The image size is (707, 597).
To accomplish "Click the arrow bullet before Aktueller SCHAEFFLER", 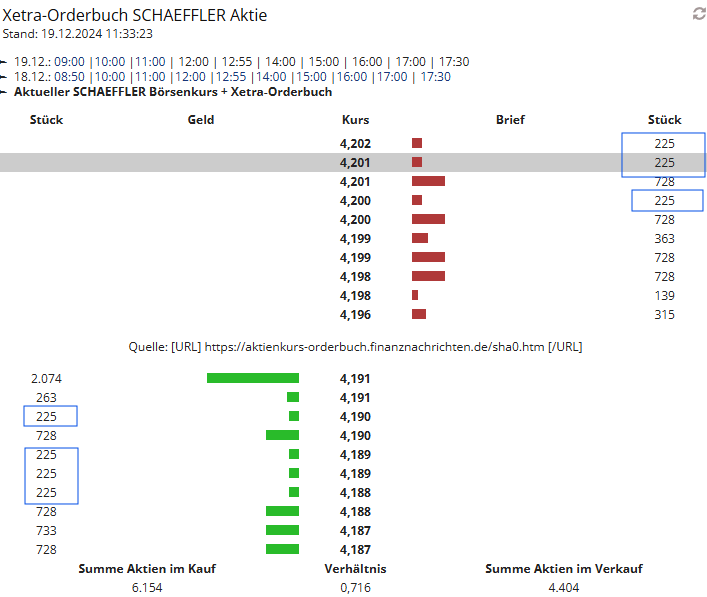I will [5, 92].
